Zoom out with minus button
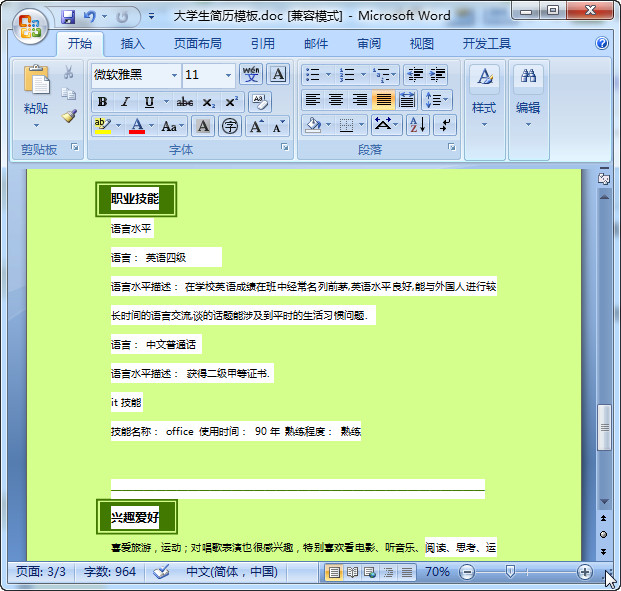Viewport: 621px width, 591px height. click(467, 572)
